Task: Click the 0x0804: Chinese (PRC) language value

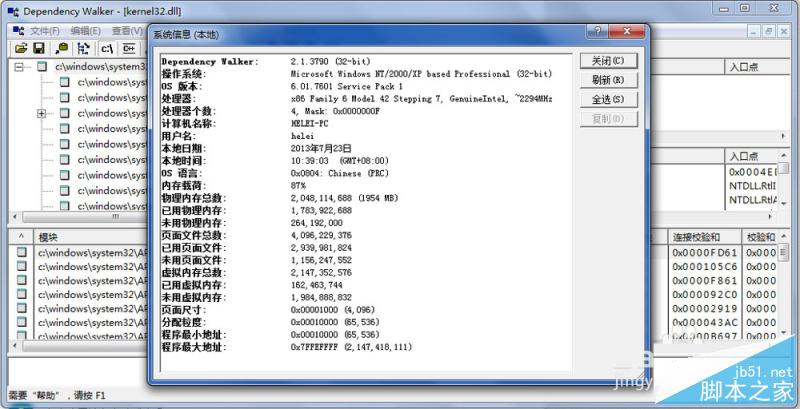Action: point(340,173)
